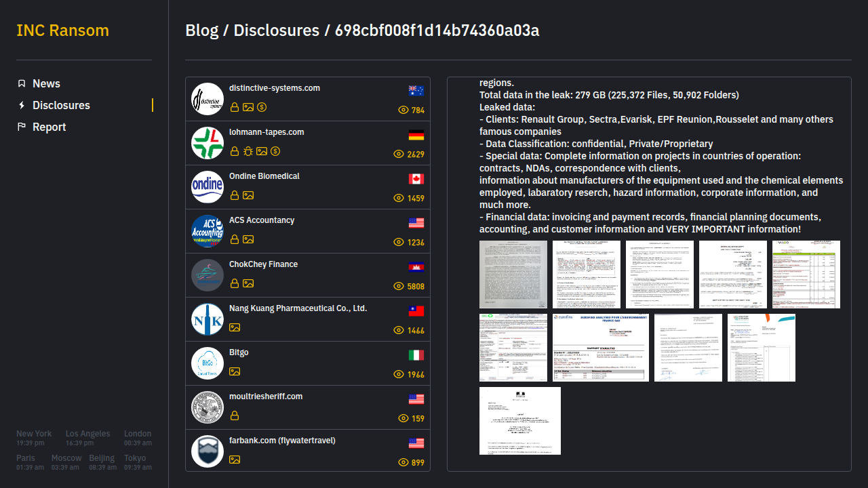The height and width of the screenshot is (488, 868).
Task: Click the eye views icon showing 784
Action: (403, 110)
